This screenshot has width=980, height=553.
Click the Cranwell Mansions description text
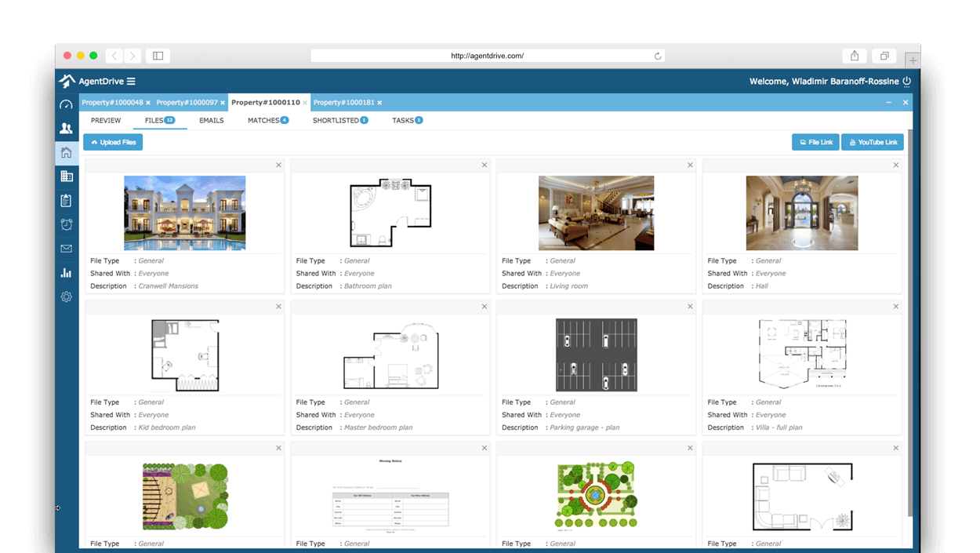(169, 286)
